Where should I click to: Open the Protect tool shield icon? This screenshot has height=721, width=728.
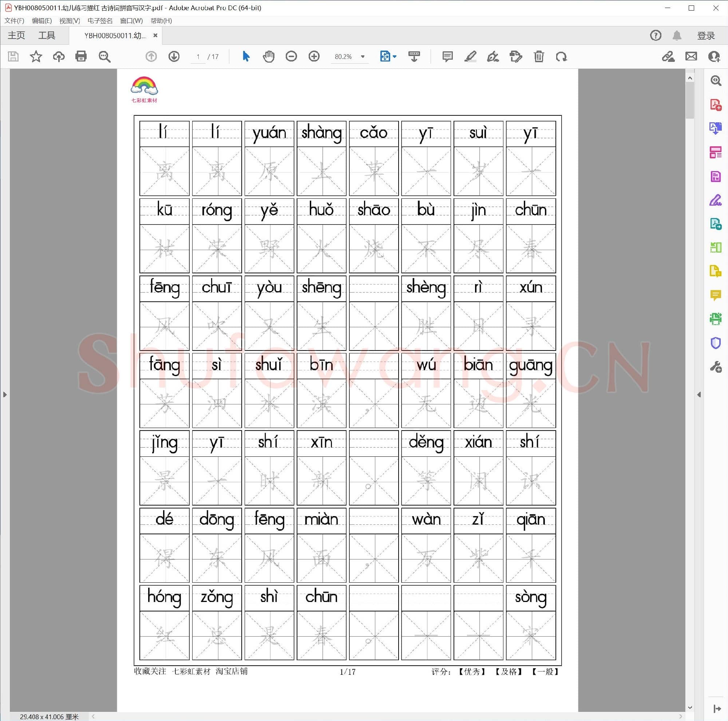pyautogui.click(x=715, y=343)
